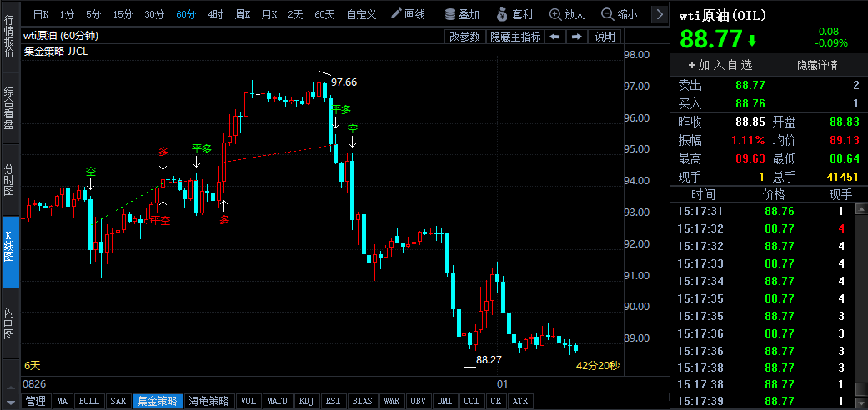Viewport: 868px width, 410px height.
Task: Open the 套利 arbitrage tool
Action: point(515,14)
